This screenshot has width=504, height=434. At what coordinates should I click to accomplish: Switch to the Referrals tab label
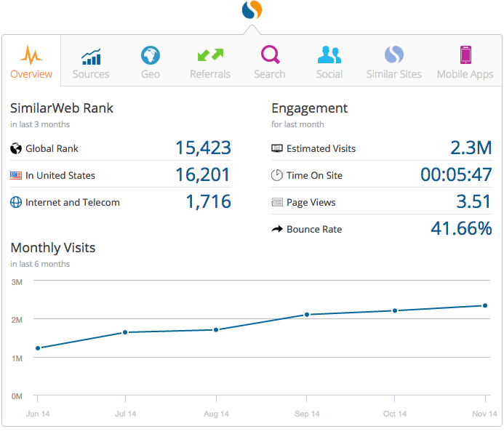point(210,74)
